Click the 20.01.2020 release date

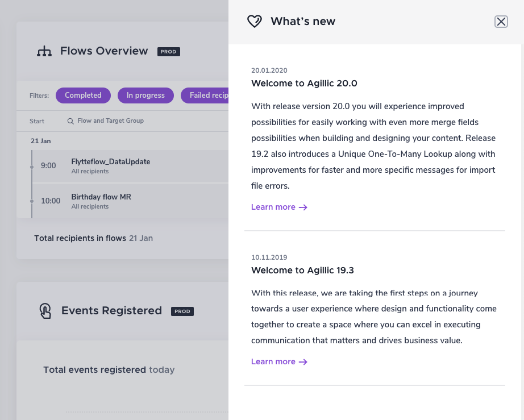[x=269, y=70]
